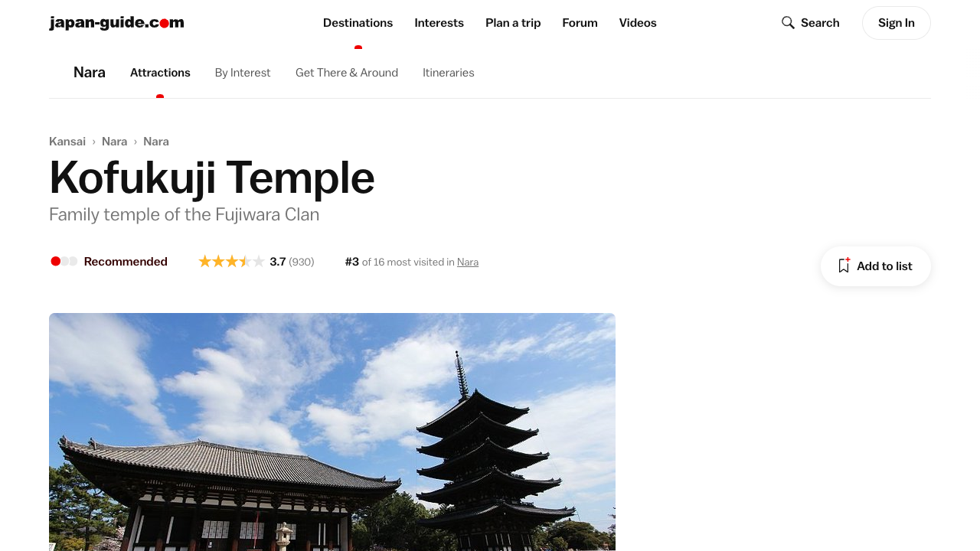Click the search magnifier icon
The width and height of the screenshot is (980, 551).
pyautogui.click(x=788, y=23)
